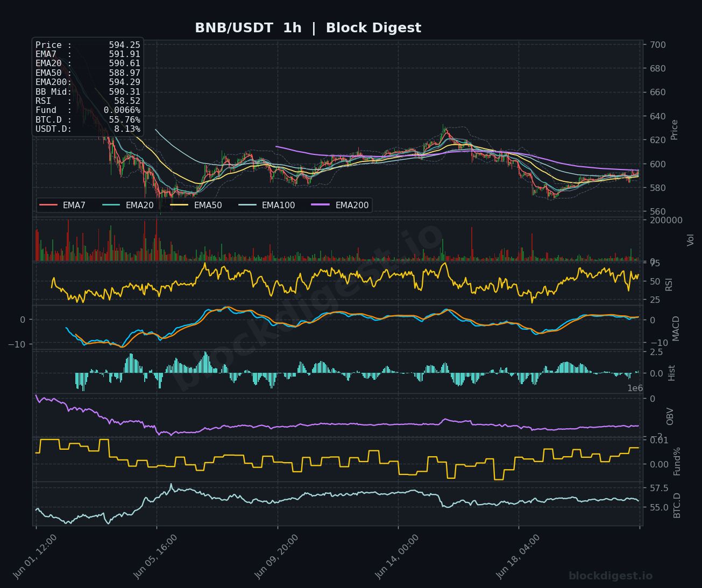Select the Fund 0.0066% readout line
This screenshot has height=588, width=702.
point(88,110)
